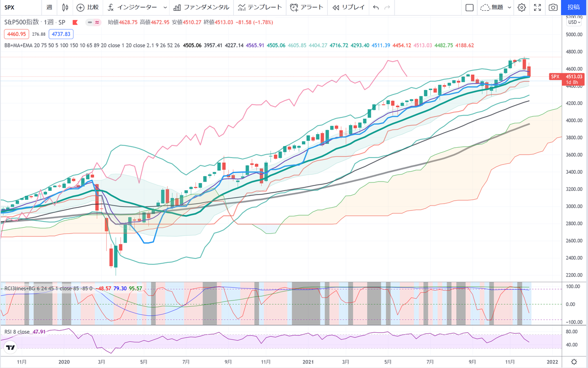Redo the last chart action

click(388, 7)
